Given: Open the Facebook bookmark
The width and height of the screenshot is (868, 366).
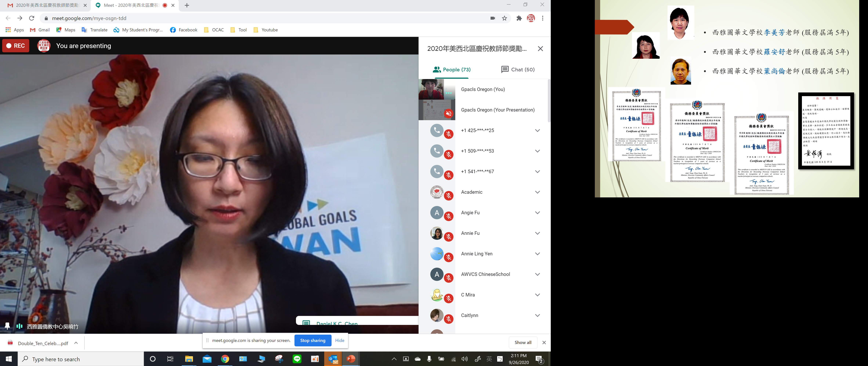Looking at the screenshot, I should point(184,30).
